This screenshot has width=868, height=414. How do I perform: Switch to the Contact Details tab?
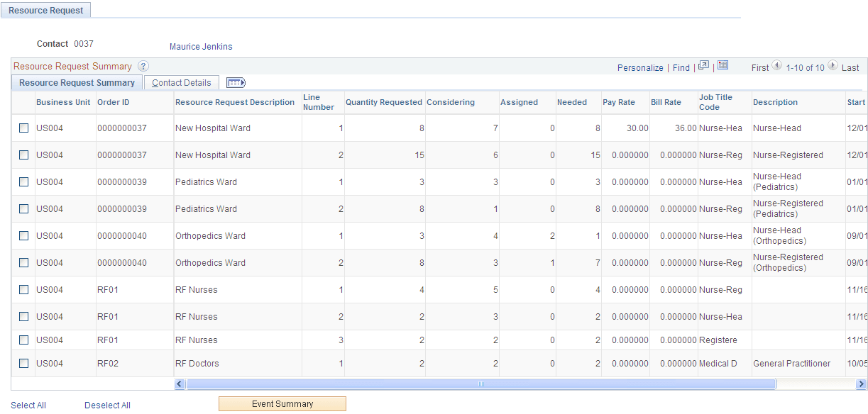[x=181, y=82]
